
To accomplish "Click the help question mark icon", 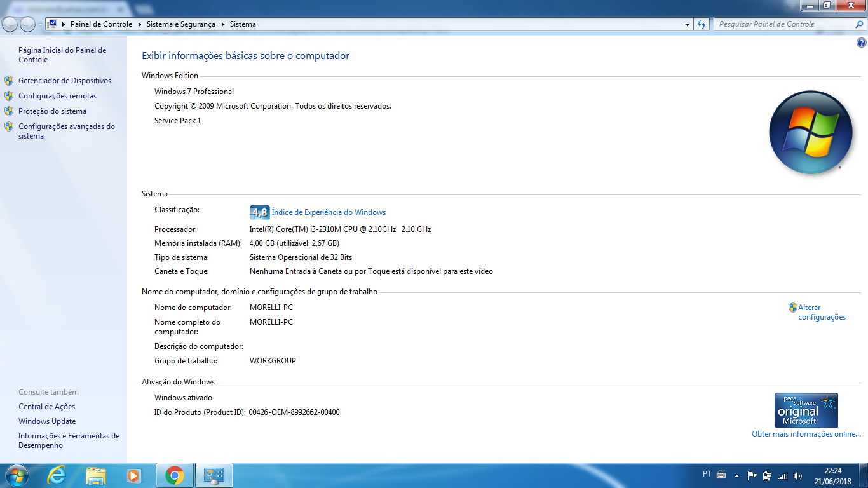I will (862, 43).
